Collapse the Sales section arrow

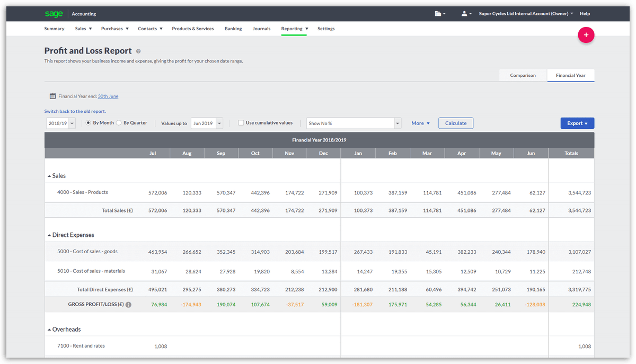point(49,176)
